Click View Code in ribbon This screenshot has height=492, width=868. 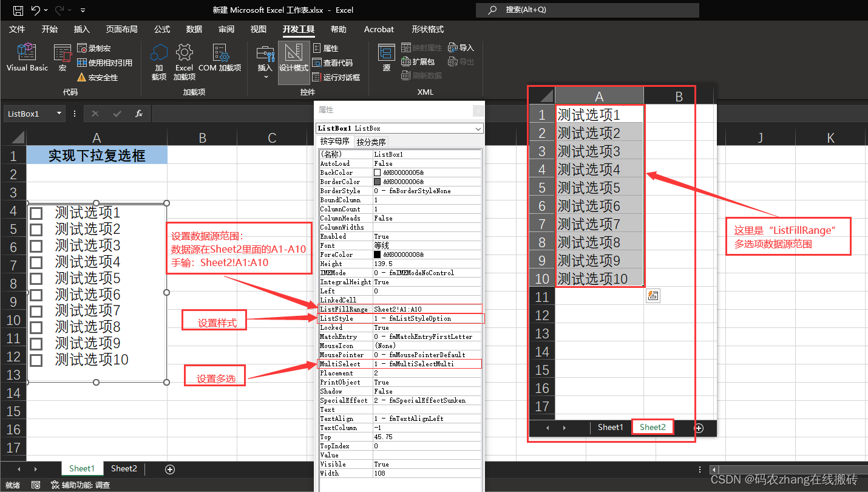[333, 63]
